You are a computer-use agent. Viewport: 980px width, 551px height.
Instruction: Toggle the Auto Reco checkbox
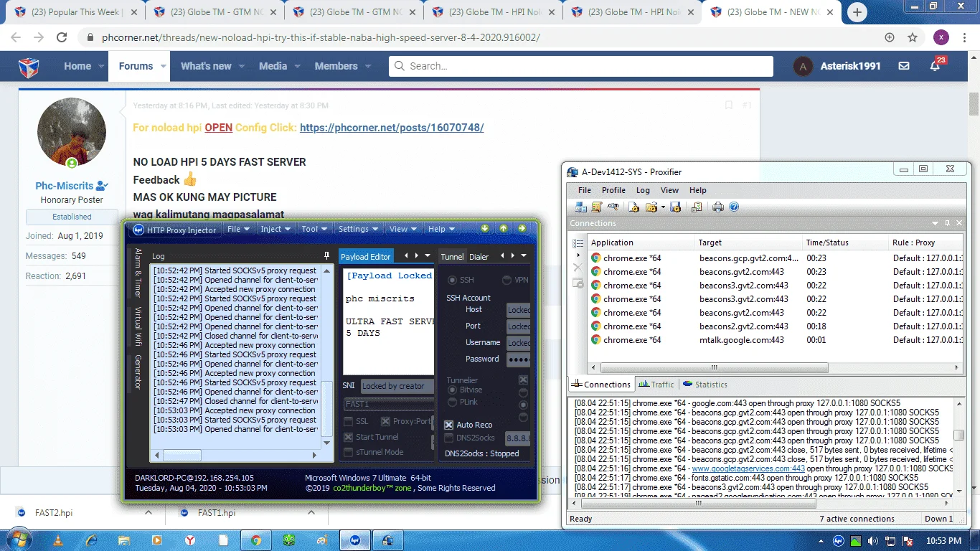tap(449, 425)
